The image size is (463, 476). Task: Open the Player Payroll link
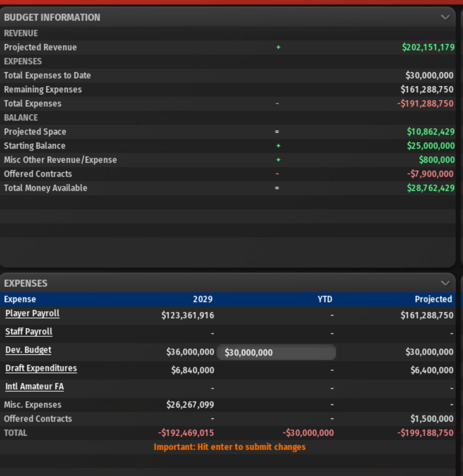tap(32, 314)
